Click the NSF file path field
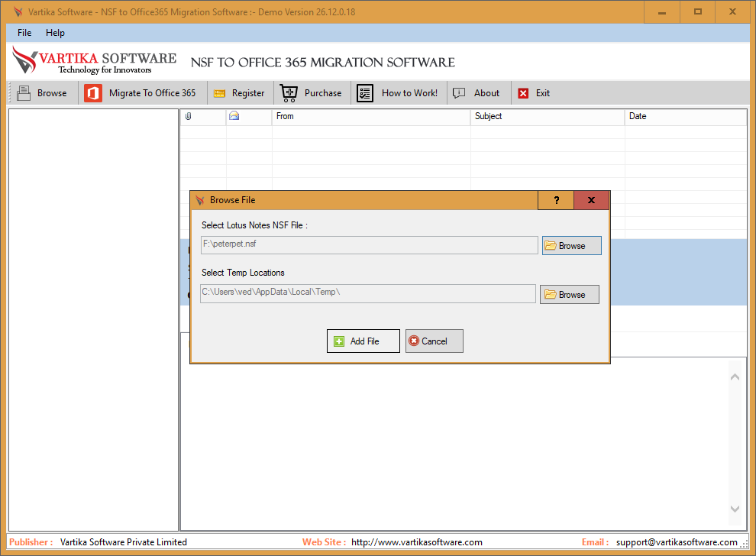 point(370,245)
